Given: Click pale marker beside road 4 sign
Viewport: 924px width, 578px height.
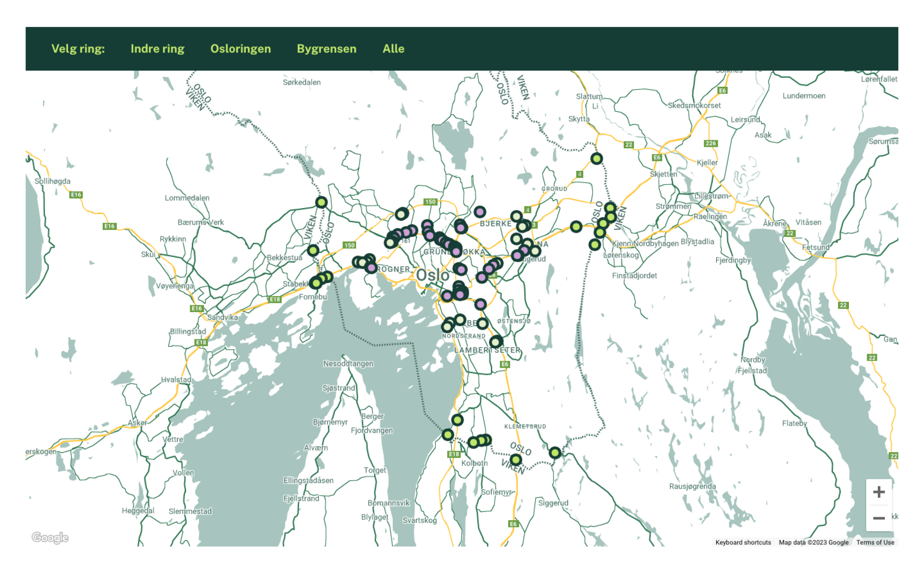Looking at the screenshot, I should click(x=516, y=216).
